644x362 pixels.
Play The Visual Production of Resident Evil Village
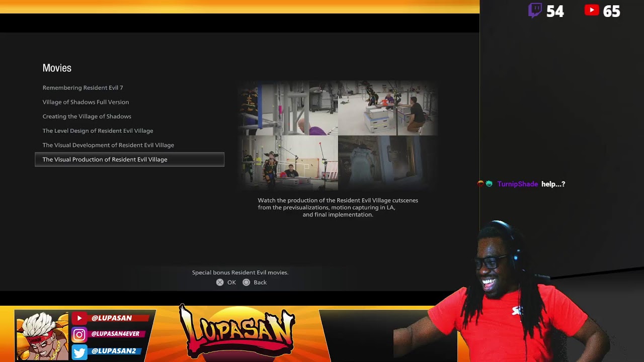click(129, 159)
